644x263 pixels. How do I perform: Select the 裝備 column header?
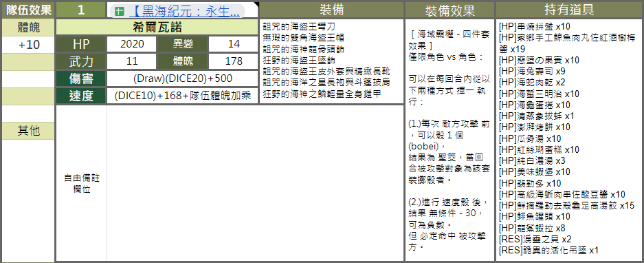point(331,10)
